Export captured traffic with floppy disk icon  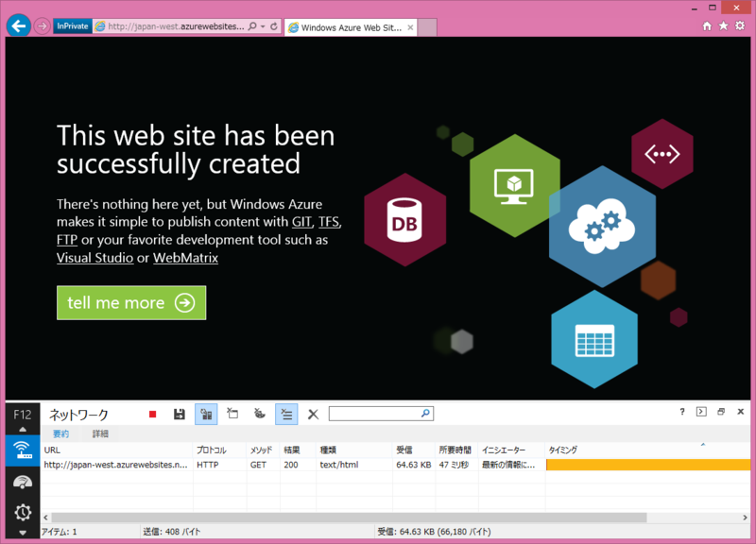click(180, 415)
